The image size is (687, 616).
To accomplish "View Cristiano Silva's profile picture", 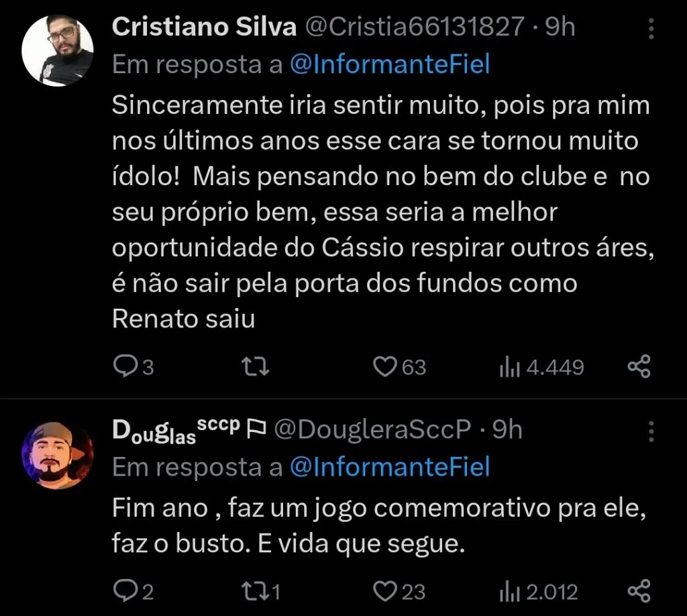I will tap(57, 48).
